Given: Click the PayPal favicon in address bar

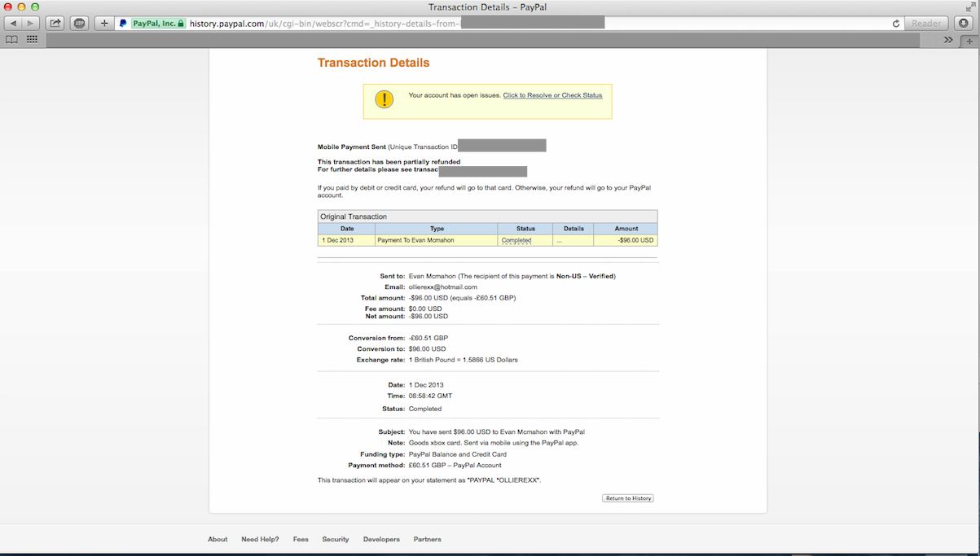Looking at the screenshot, I should (x=123, y=24).
